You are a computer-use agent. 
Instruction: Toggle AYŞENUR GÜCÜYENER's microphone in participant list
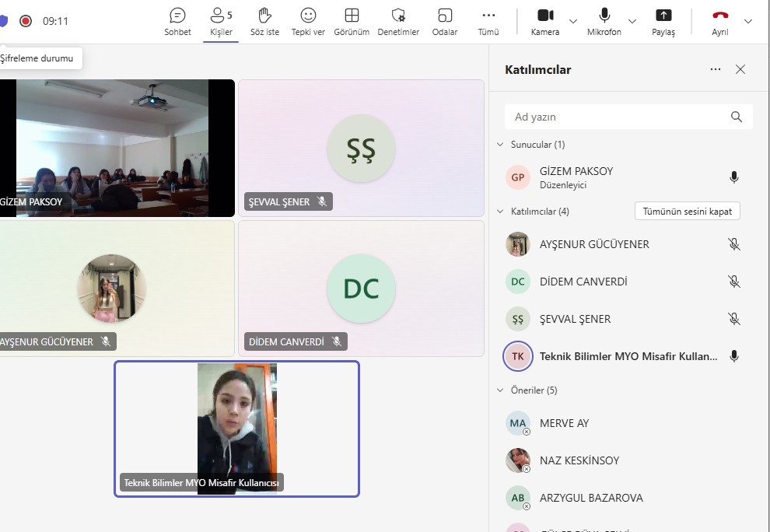tap(733, 244)
